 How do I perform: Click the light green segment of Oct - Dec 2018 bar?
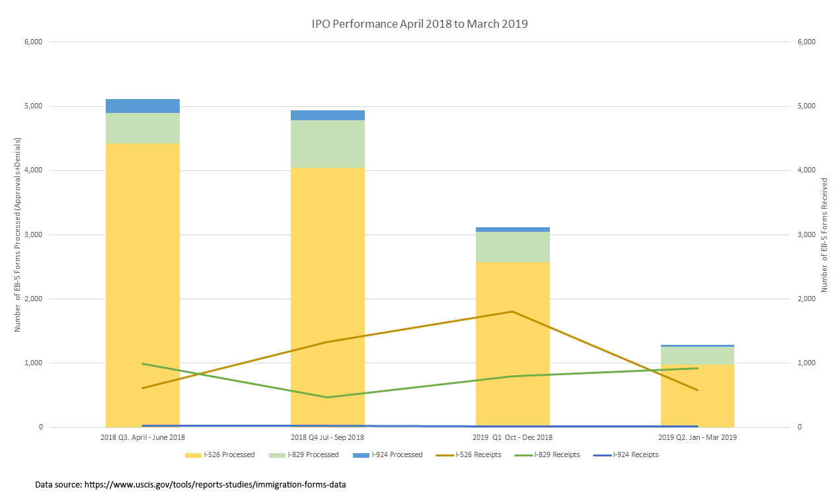[513, 247]
